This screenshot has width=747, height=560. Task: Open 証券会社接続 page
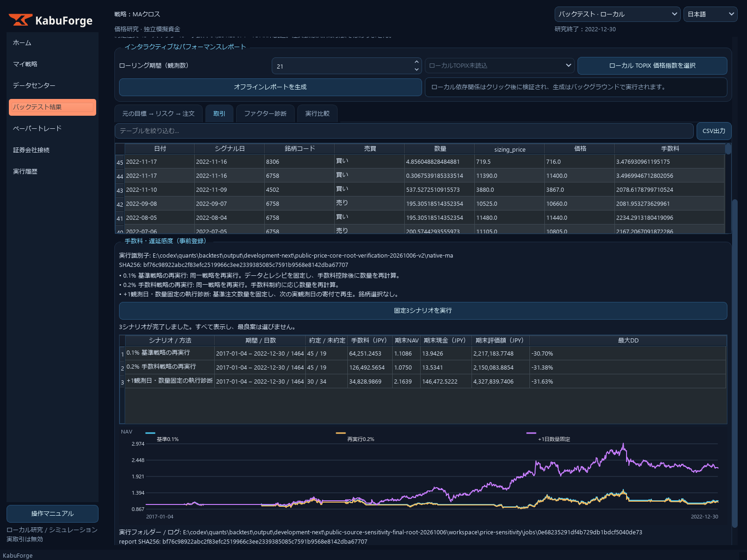click(52, 150)
